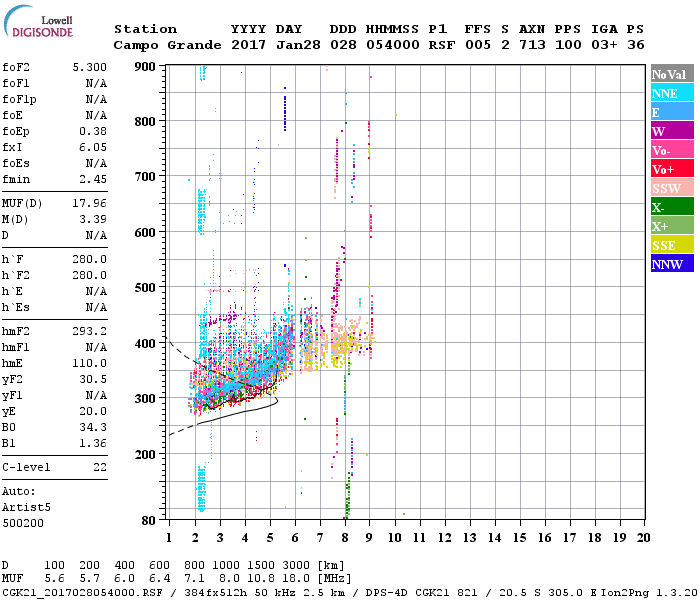Select the 20 MHz frequency axis label

(x=643, y=537)
